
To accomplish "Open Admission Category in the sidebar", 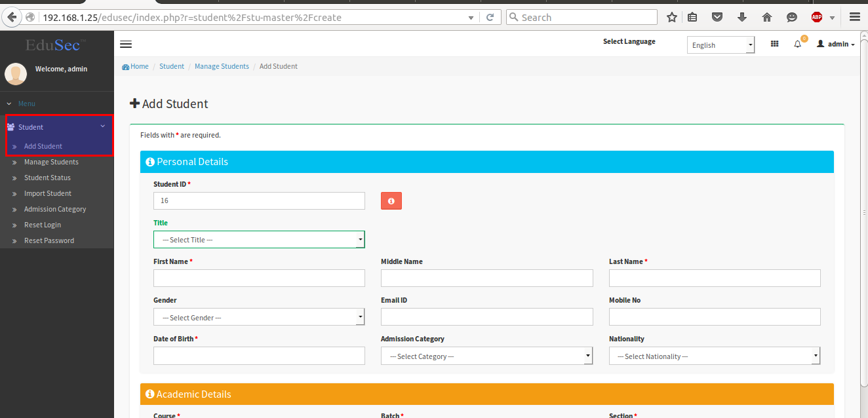I will click(55, 209).
